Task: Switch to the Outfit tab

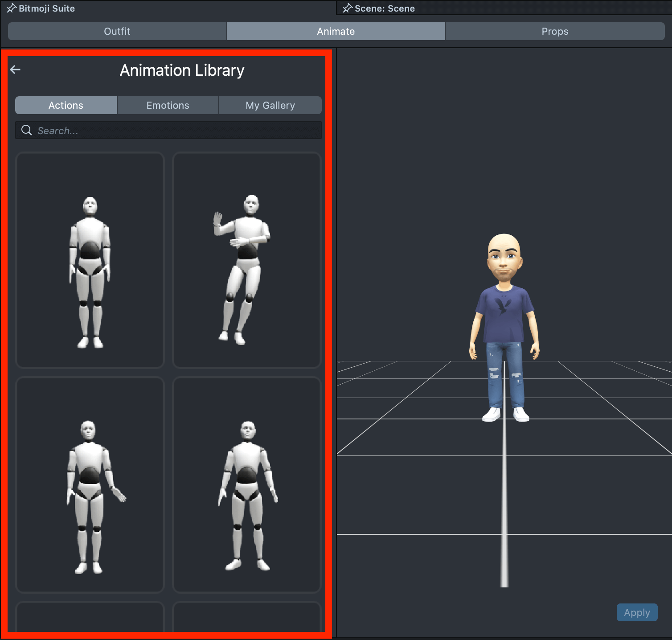Action: (x=117, y=32)
